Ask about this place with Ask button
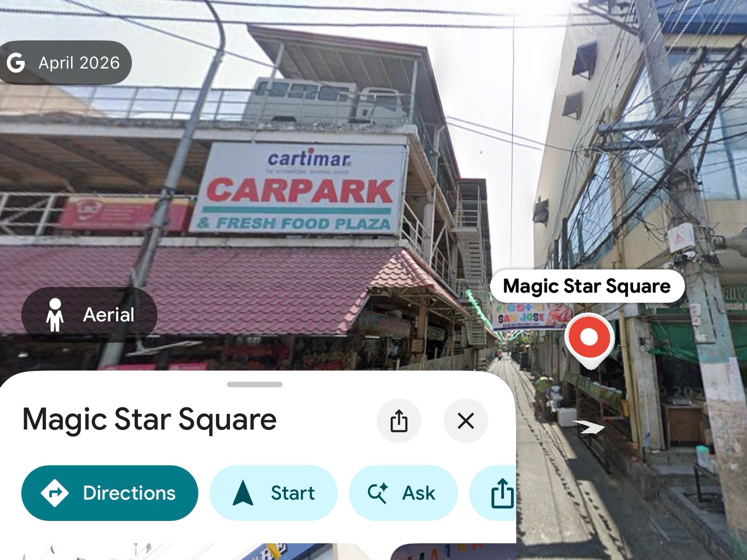The width and height of the screenshot is (747, 560). click(403, 493)
